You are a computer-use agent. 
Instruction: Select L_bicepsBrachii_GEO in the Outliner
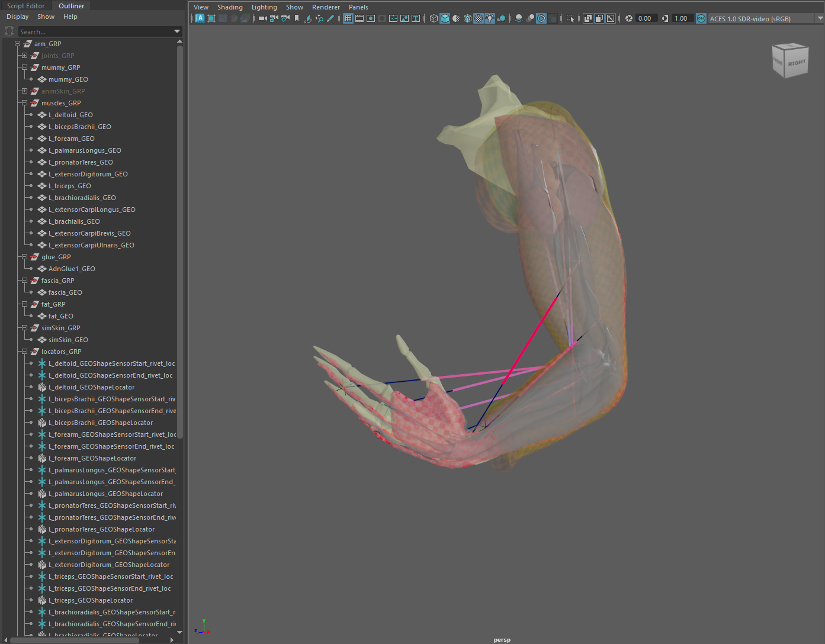[x=79, y=127]
